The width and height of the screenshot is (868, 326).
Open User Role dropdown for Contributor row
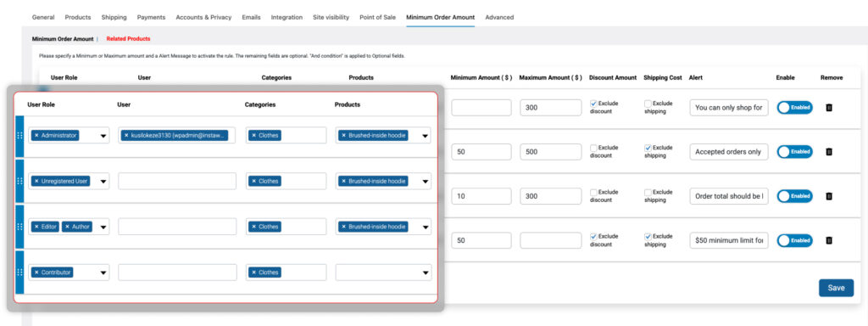click(103, 273)
